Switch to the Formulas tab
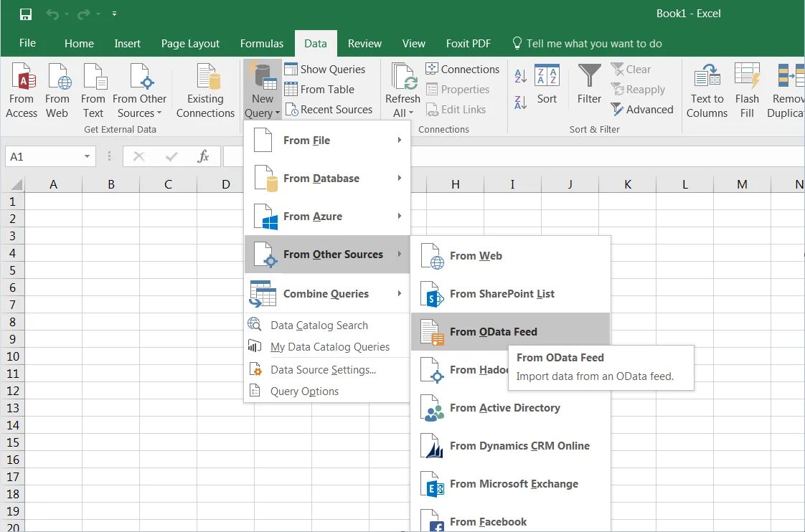The height and width of the screenshot is (532, 805). click(x=261, y=44)
